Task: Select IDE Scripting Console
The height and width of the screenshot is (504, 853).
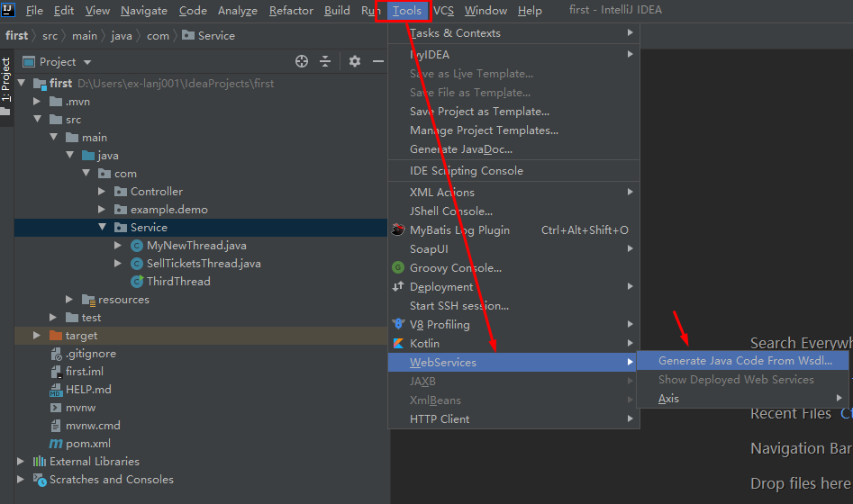Action: 513,171
